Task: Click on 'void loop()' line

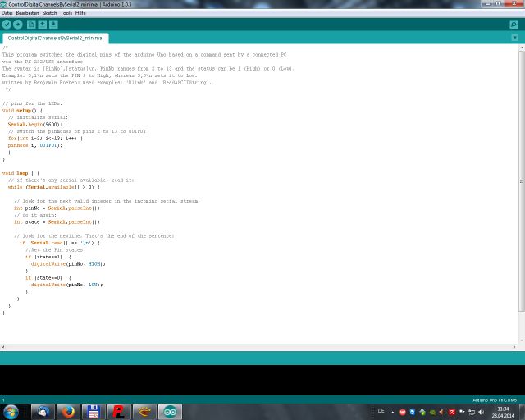Action: pos(21,173)
